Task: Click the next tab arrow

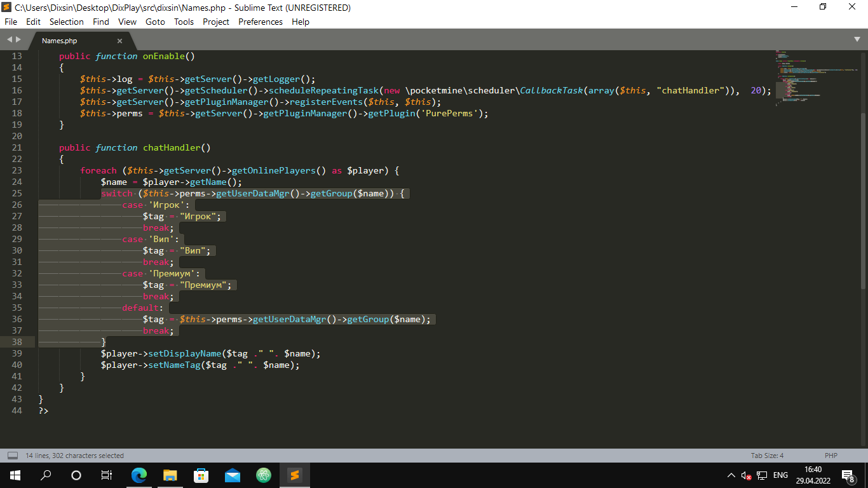Action: coord(18,39)
